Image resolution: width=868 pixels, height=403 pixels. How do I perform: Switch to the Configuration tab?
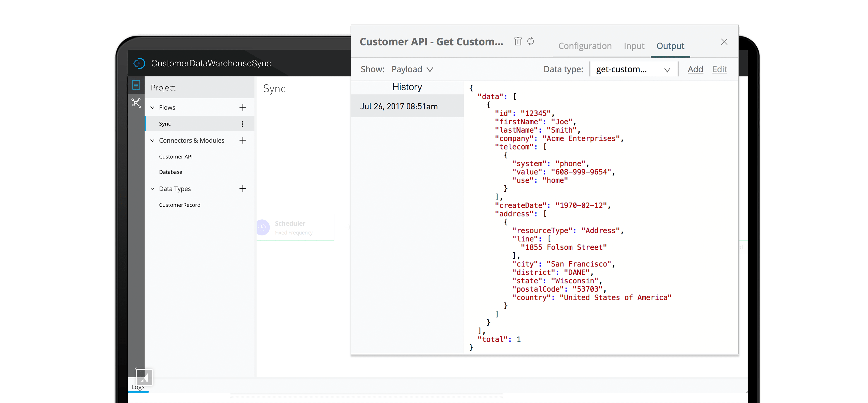[x=585, y=46]
